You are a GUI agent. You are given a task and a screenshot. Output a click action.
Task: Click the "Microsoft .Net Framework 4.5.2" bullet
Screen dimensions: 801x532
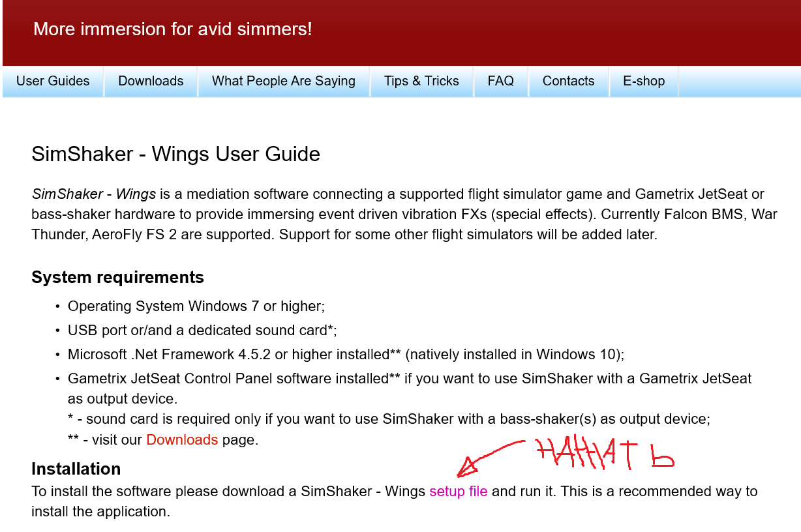click(x=346, y=354)
